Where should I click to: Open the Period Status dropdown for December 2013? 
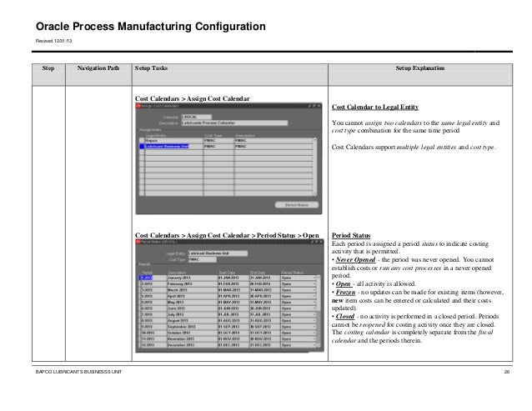(298, 345)
